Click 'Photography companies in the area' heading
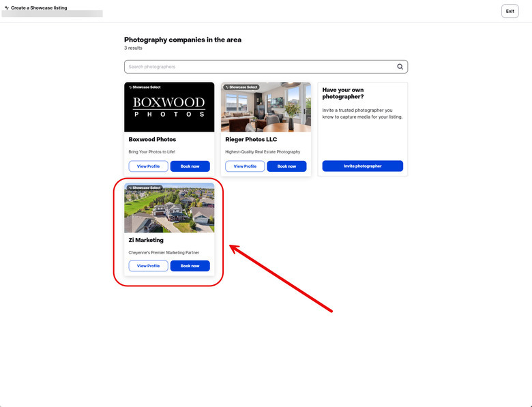Screen dimensions: 532x407 [x=183, y=40]
